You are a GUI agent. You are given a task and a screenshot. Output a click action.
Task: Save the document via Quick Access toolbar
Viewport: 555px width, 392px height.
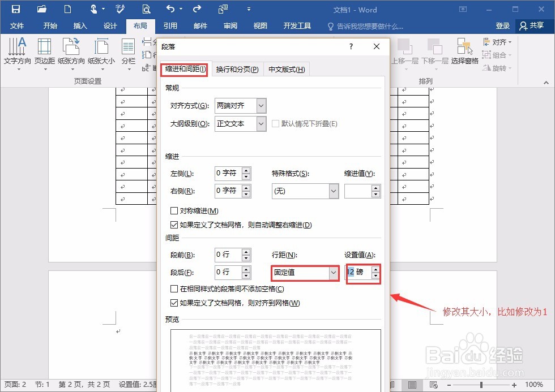[x=15, y=8]
